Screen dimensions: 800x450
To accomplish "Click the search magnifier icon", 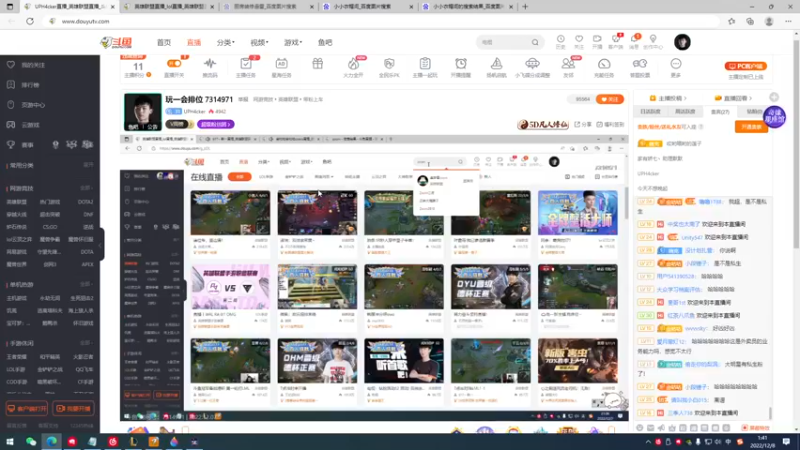I will click(535, 42).
